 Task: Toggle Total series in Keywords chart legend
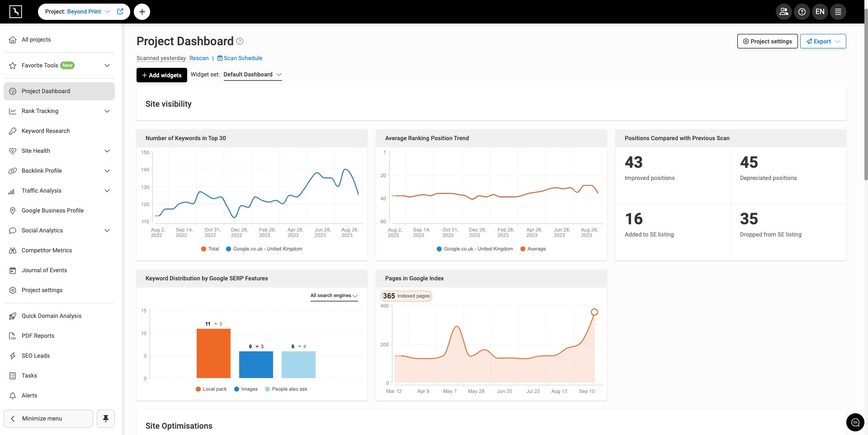[210, 249]
